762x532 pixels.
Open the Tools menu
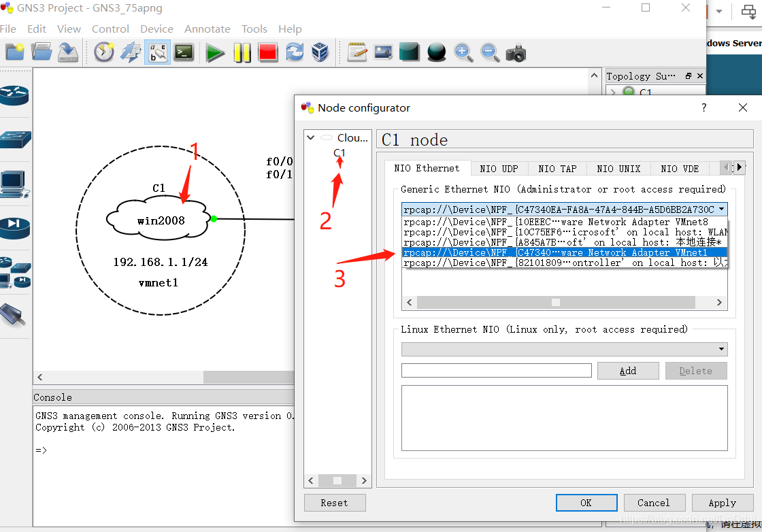(254, 29)
